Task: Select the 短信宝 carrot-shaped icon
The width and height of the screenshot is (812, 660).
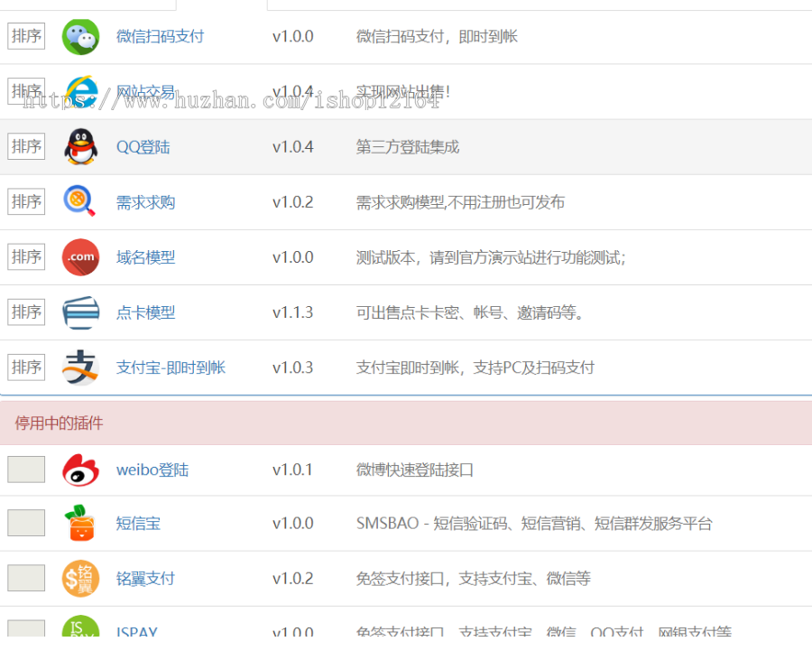Action: 80,524
